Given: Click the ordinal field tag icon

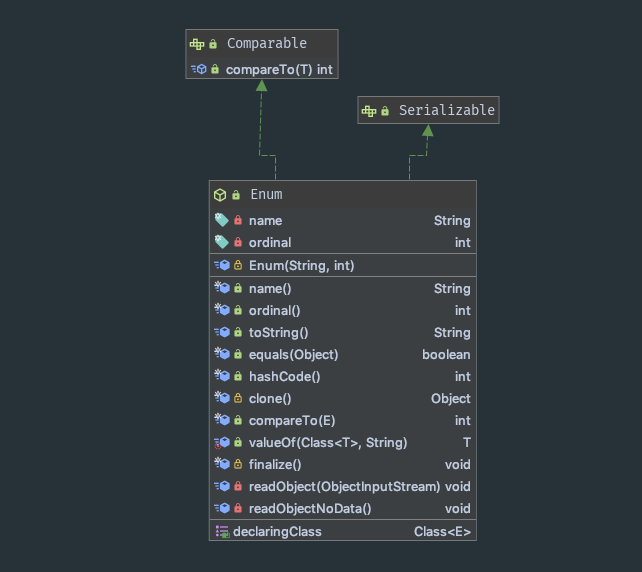Looking at the screenshot, I should [221, 242].
